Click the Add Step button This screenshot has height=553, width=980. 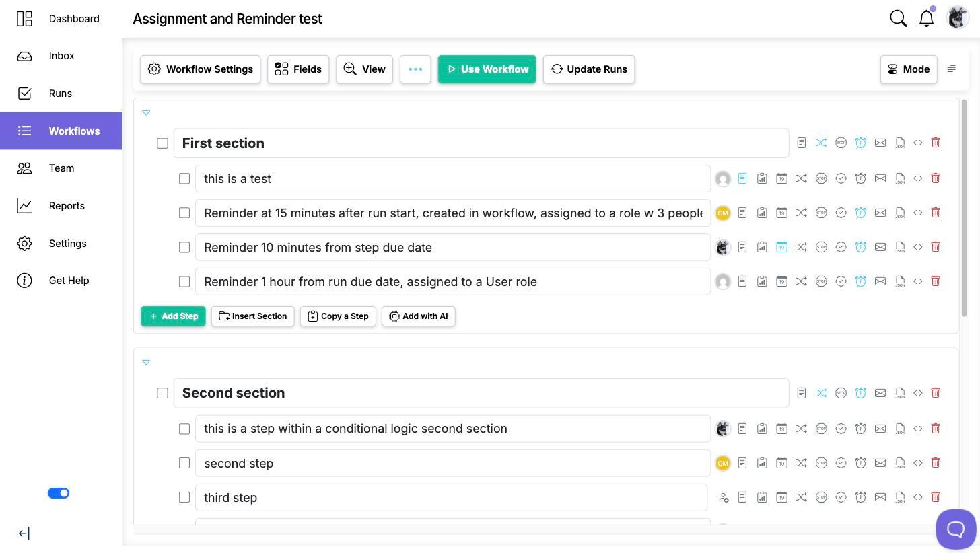[173, 316]
